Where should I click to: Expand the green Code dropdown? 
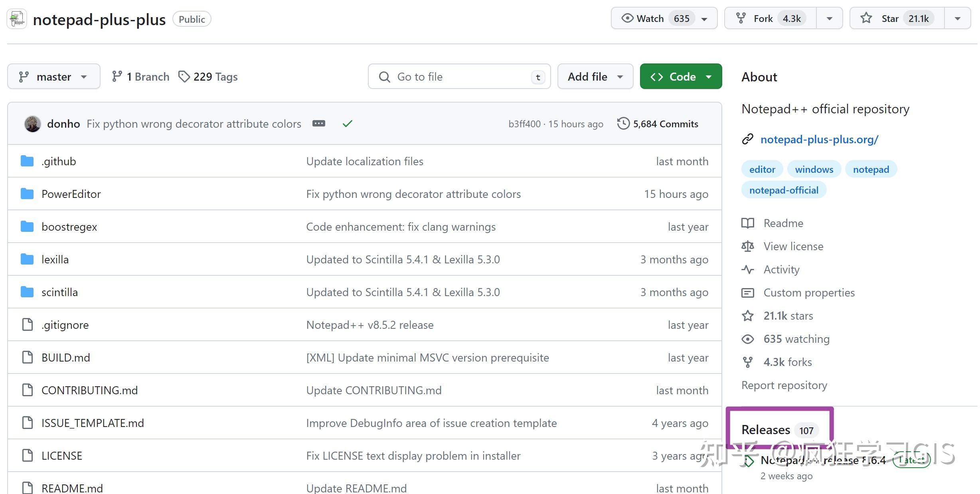680,77
